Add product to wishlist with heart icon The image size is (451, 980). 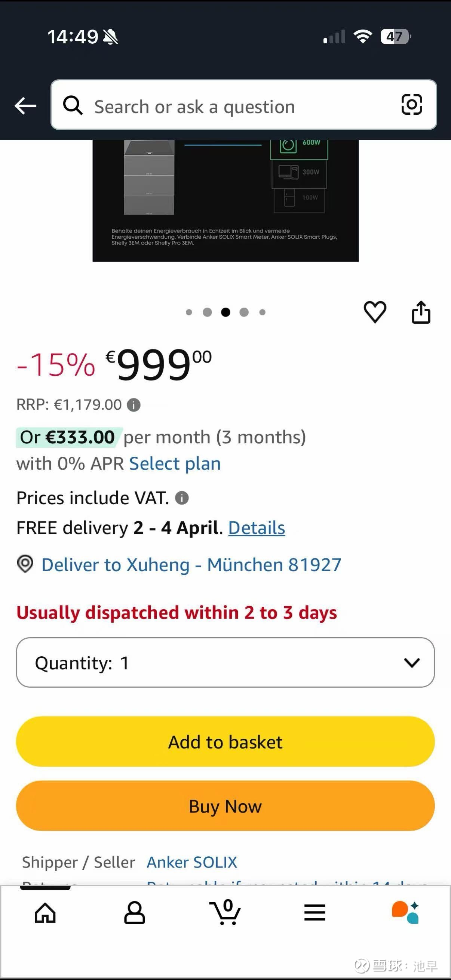375,312
